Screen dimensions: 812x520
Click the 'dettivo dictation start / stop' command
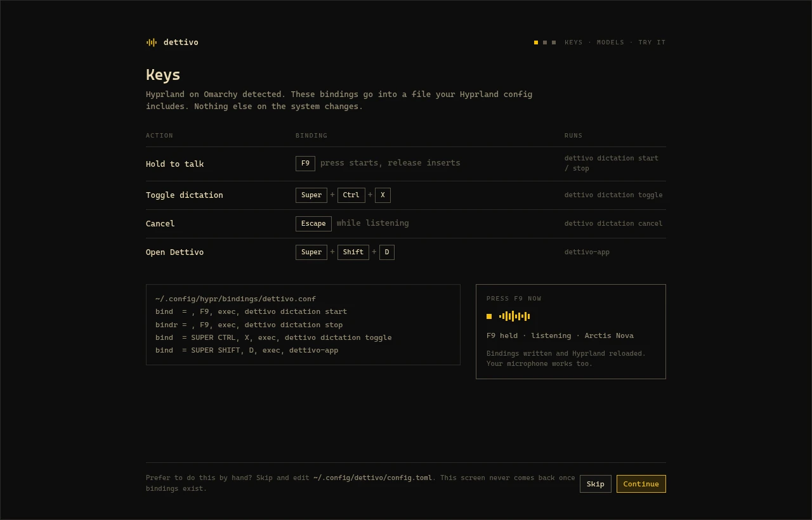click(612, 164)
